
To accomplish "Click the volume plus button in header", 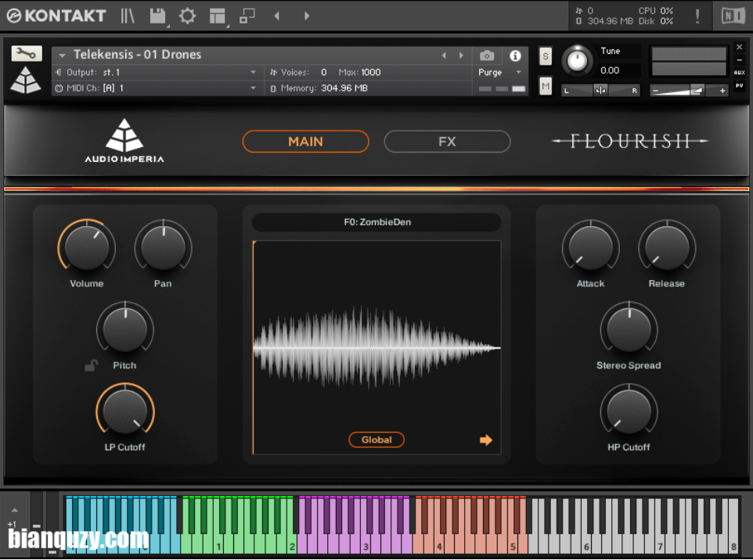I will (722, 90).
